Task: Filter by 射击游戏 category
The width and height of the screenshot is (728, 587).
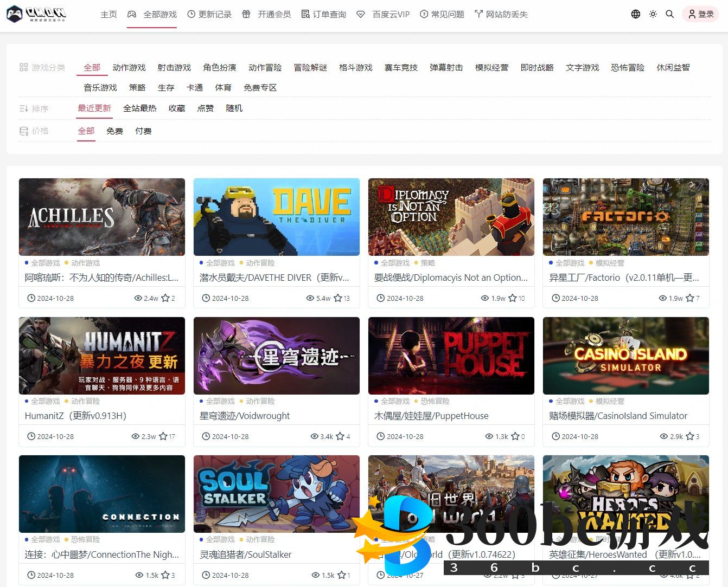Action: [175, 67]
